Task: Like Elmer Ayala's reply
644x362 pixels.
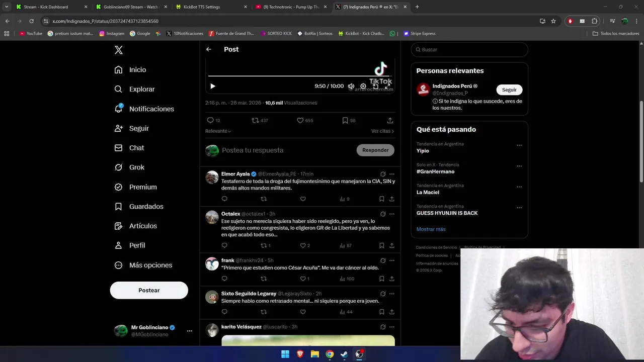Action: [x=303, y=199]
